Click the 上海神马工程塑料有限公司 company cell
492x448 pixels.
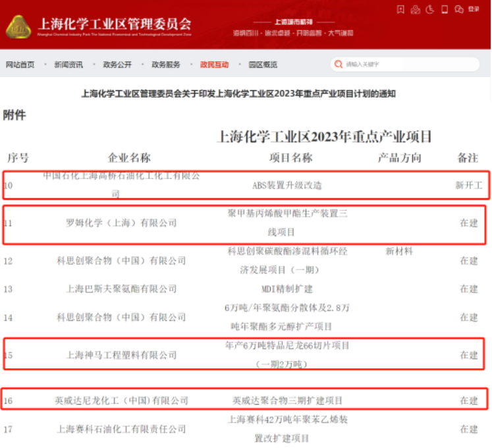click(x=121, y=356)
